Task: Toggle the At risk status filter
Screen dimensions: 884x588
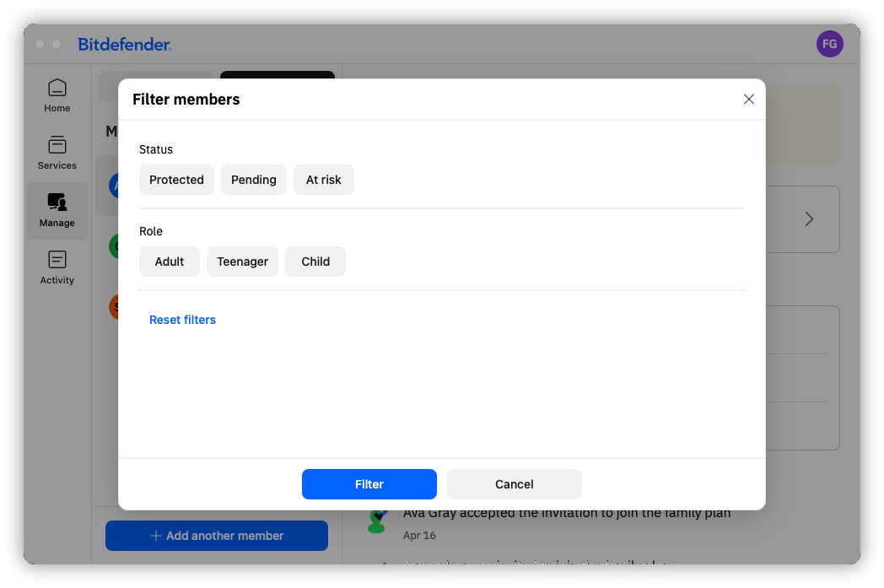Action: click(x=324, y=180)
